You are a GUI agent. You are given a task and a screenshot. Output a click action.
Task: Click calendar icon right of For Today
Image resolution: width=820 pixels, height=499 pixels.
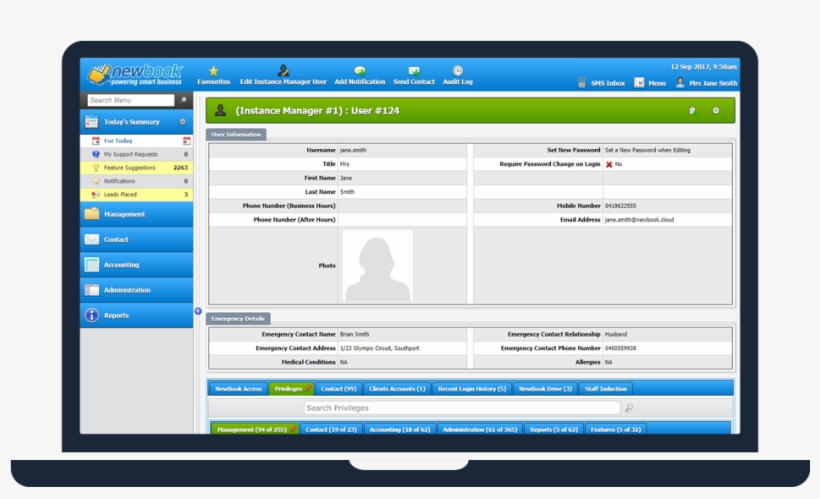186,141
